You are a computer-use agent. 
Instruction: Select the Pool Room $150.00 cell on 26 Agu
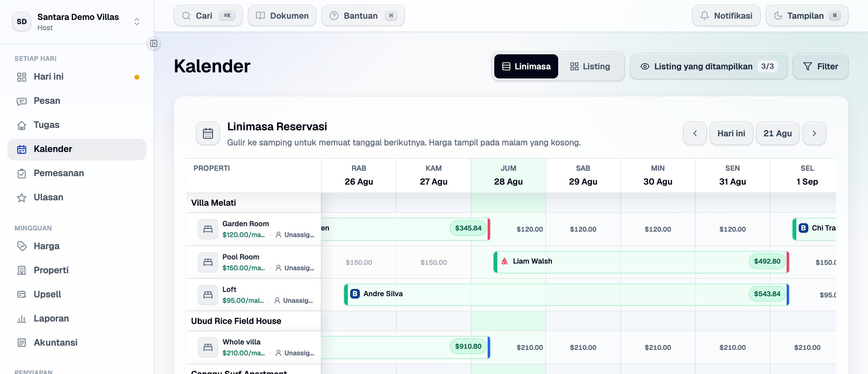pyautogui.click(x=359, y=262)
